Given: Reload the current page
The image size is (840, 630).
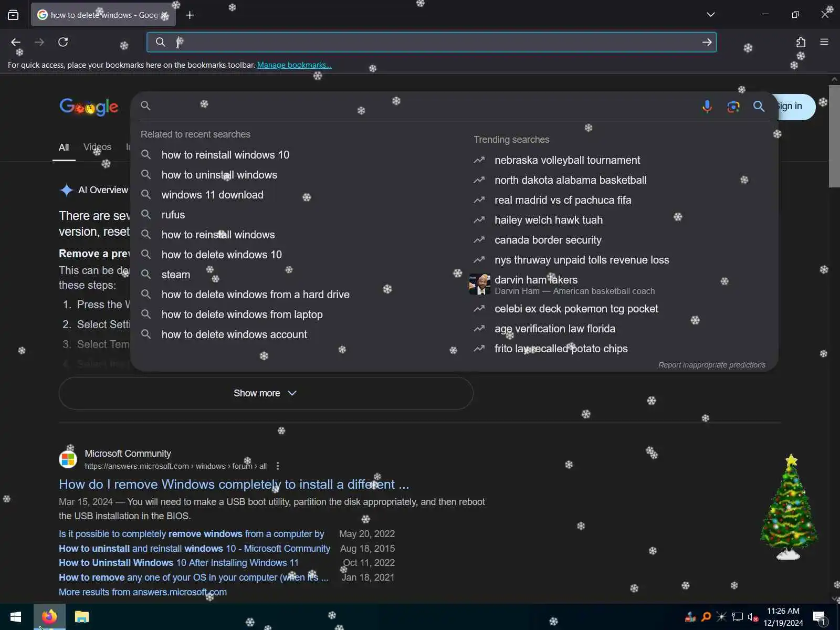Looking at the screenshot, I should click(x=63, y=42).
